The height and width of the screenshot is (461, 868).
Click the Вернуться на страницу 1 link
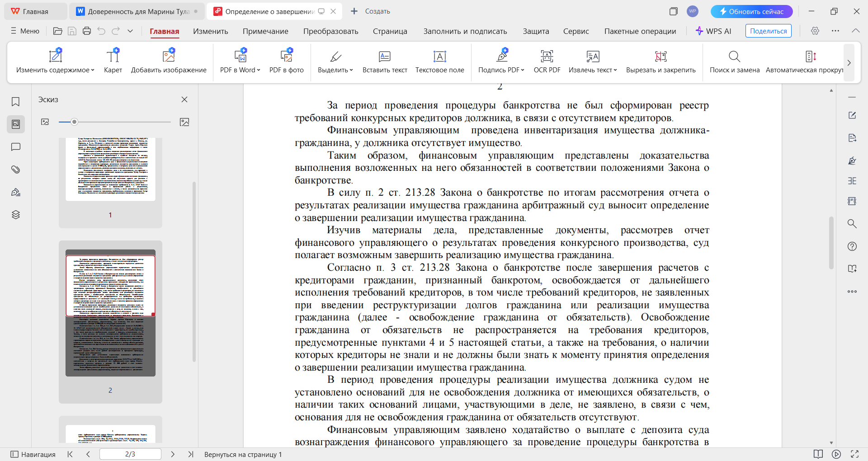click(243, 455)
